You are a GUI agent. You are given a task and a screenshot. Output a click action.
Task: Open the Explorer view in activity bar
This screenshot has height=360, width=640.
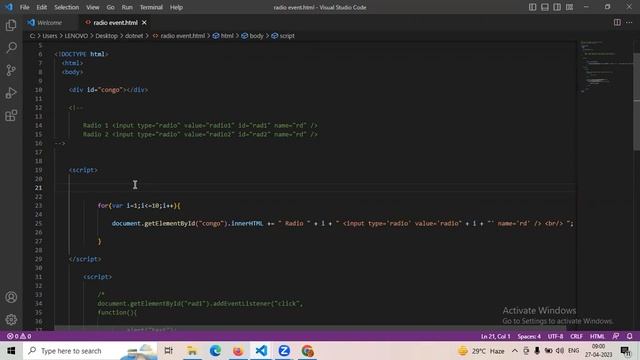point(11,25)
